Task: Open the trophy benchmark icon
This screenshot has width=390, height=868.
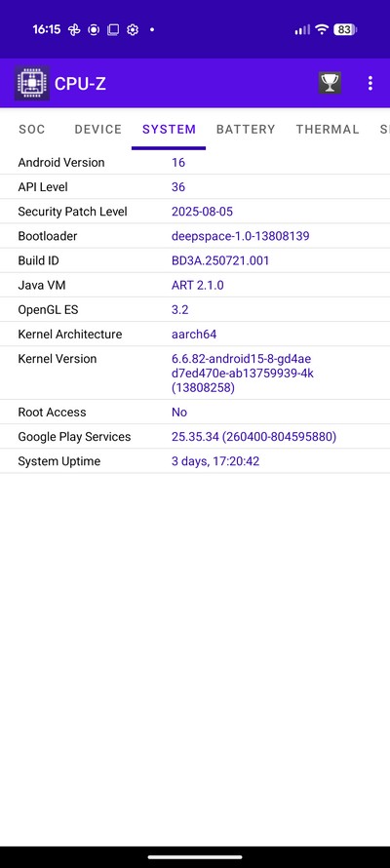Action: (x=330, y=83)
